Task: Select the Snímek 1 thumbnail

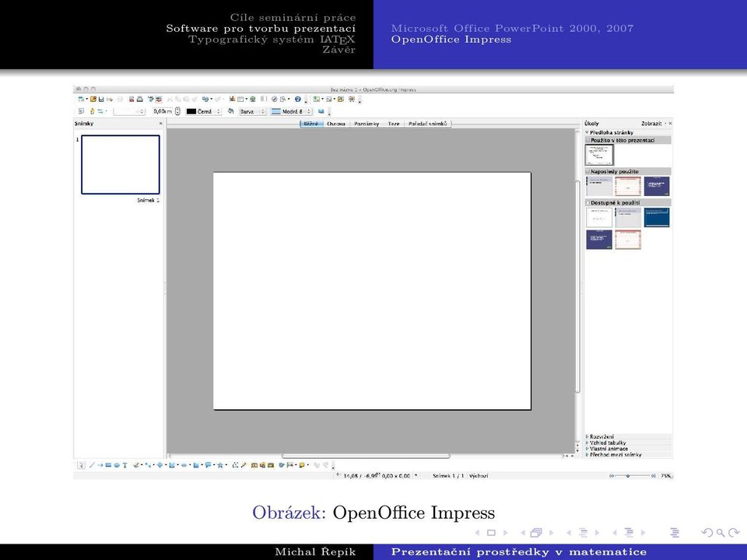Action: pyautogui.click(x=121, y=165)
